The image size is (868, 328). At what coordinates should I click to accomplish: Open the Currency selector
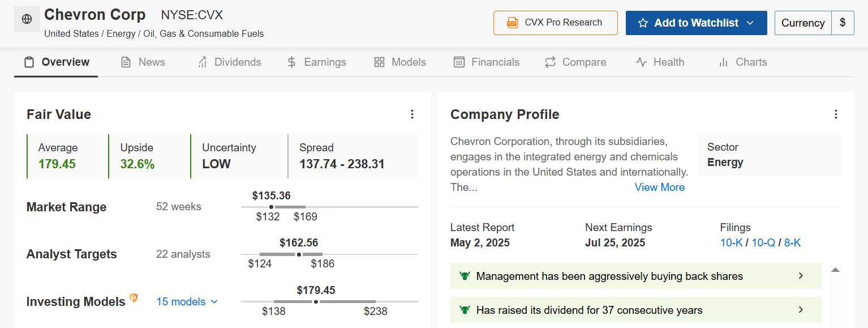[803, 23]
